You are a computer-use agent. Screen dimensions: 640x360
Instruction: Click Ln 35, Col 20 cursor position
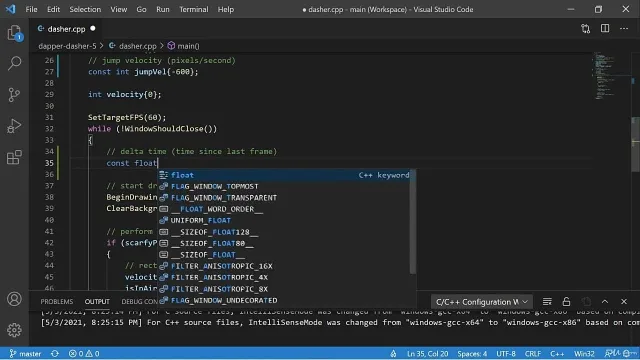[x=427, y=353]
